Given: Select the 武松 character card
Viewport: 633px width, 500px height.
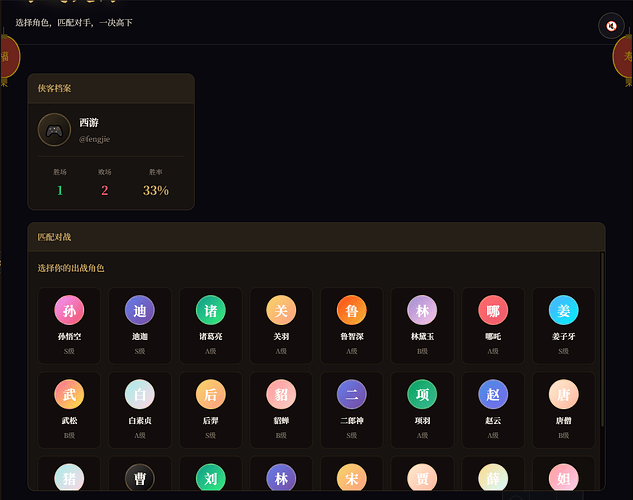Looking at the screenshot, I should click(69, 410).
